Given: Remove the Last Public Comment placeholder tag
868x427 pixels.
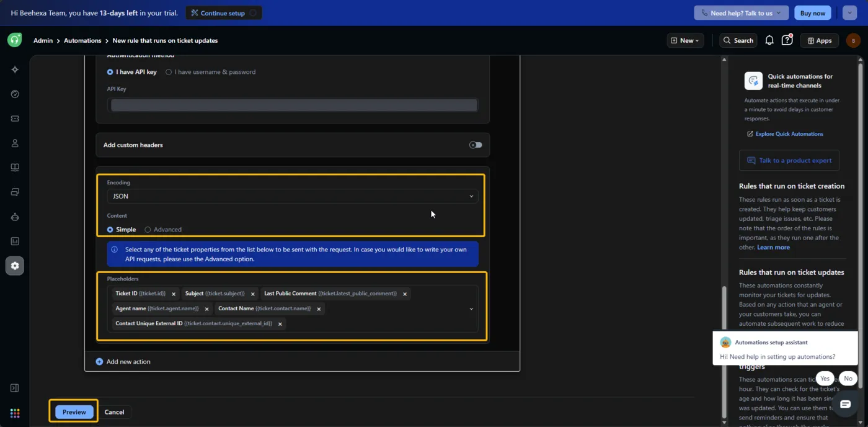Looking at the screenshot, I should [405, 294].
